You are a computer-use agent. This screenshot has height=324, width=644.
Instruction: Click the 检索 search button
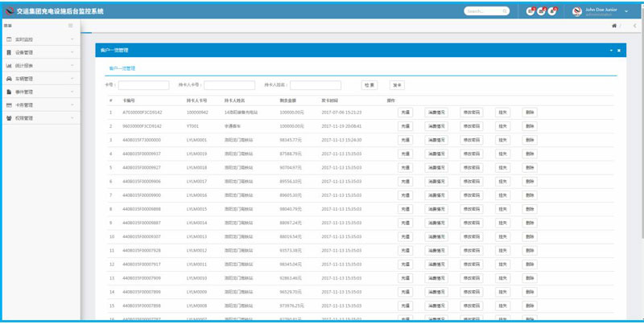click(x=369, y=85)
